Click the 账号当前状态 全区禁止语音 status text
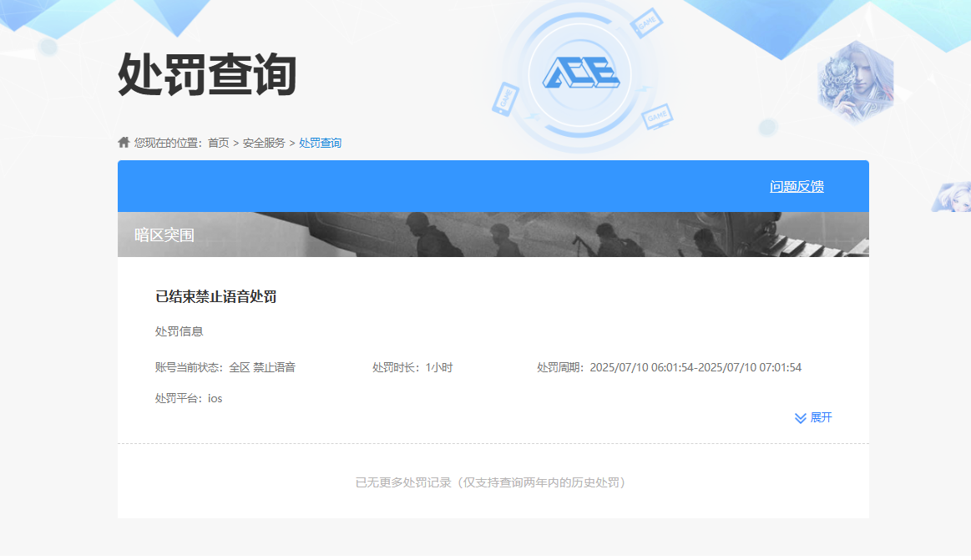 tap(225, 366)
